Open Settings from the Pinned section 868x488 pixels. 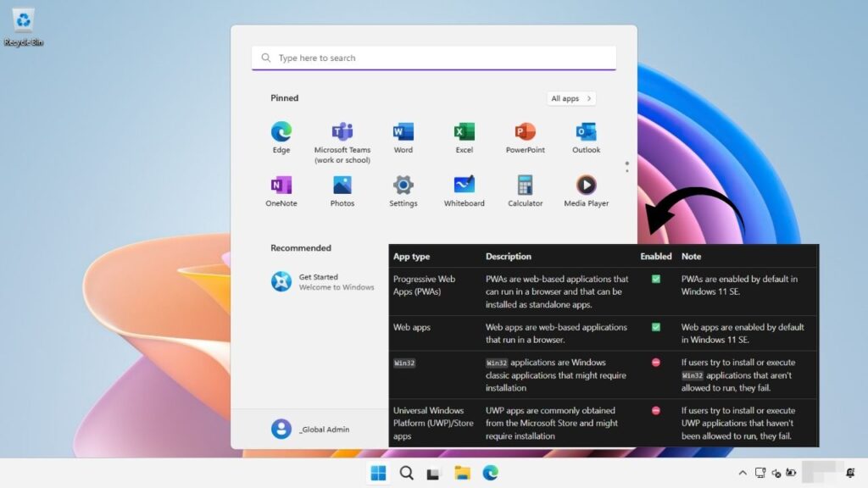[x=403, y=191]
